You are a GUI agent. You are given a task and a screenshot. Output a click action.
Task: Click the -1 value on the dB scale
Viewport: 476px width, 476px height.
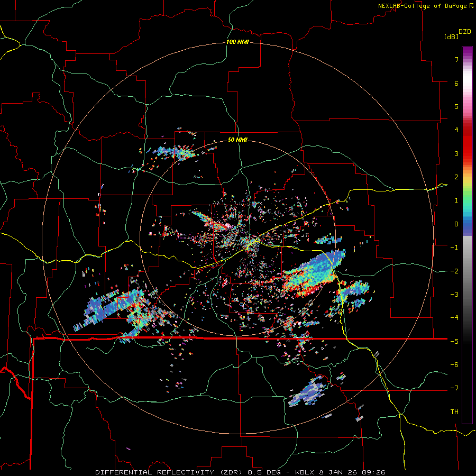pos(454,248)
